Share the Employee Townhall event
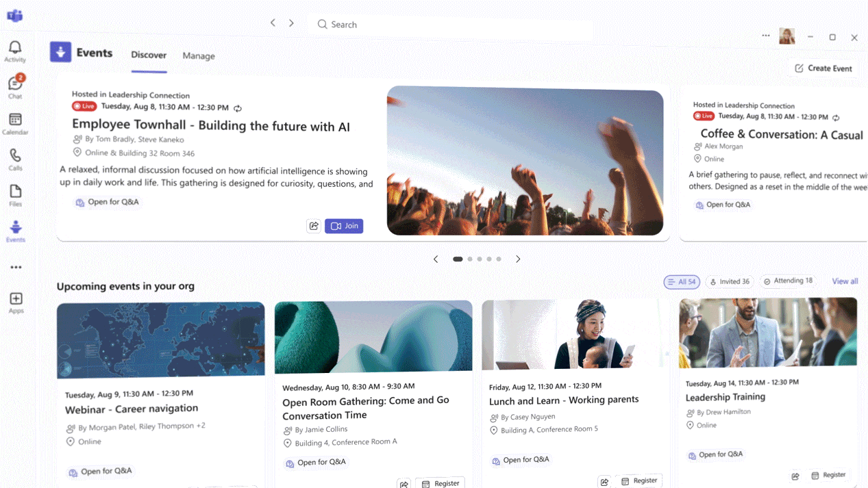This screenshot has height=488, width=868. pyautogui.click(x=314, y=226)
